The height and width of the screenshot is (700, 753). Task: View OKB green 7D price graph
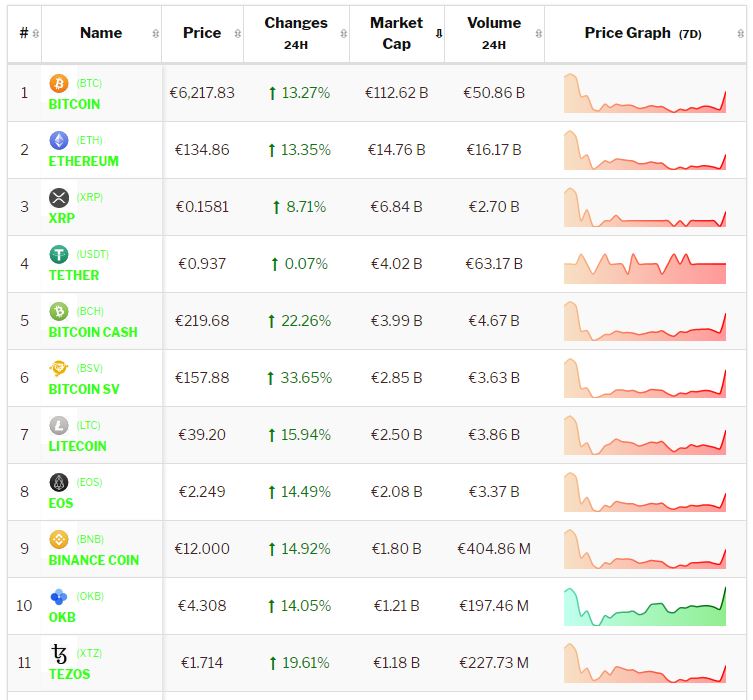[644, 606]
